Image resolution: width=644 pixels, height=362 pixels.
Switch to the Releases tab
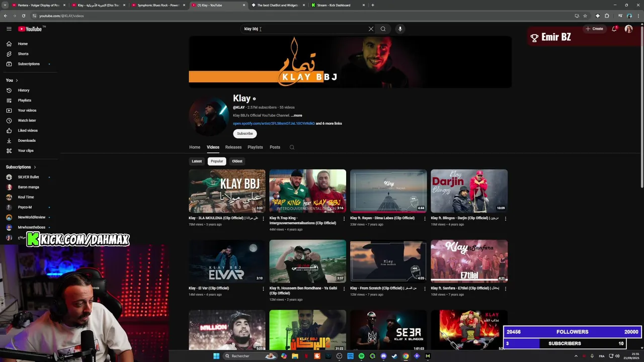233,147
